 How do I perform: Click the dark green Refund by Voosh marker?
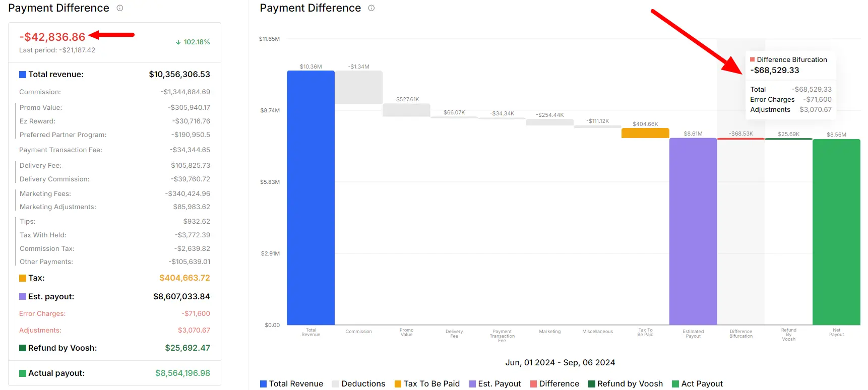(x=23, y=348)
